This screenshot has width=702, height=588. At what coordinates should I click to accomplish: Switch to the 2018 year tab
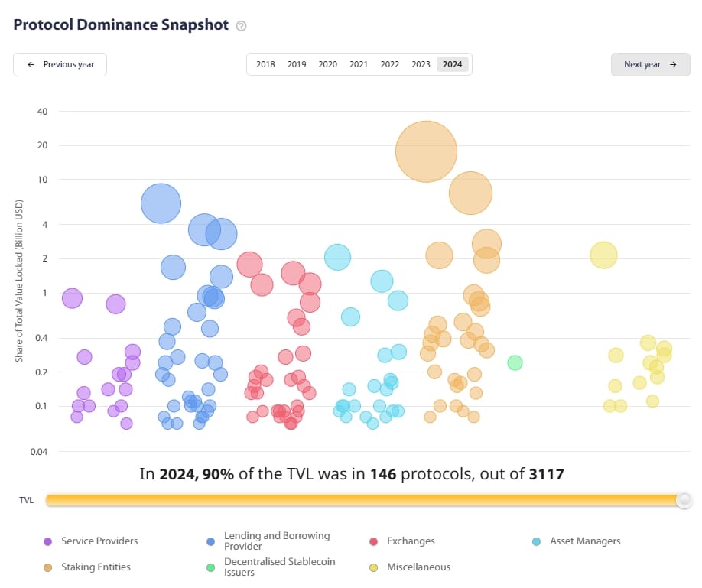(265, 64)
